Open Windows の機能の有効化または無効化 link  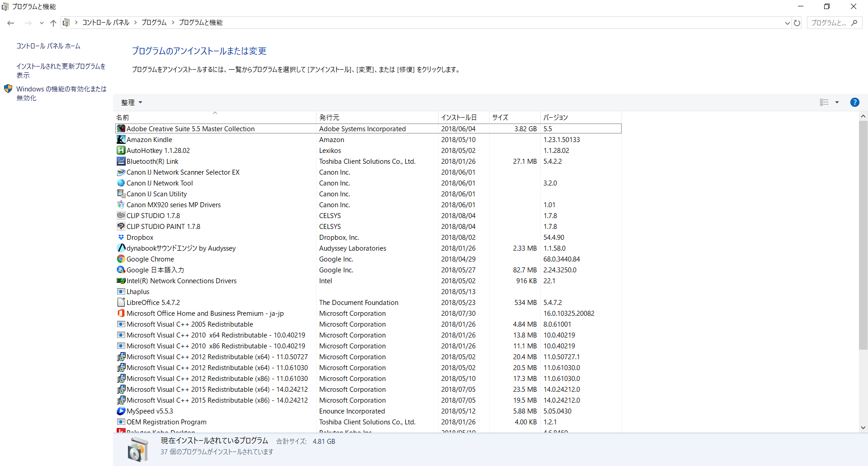pos(61,93)
